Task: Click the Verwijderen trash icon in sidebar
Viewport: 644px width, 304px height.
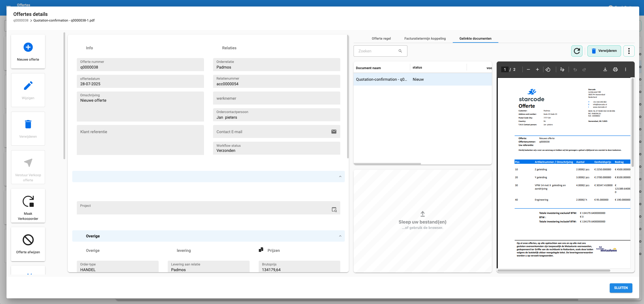Action: pos(28,124)
